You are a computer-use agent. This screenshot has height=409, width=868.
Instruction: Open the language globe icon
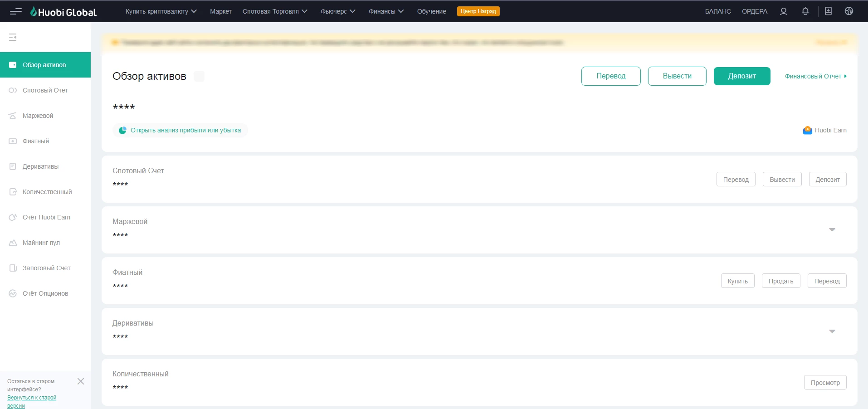[x=849, y=11]
